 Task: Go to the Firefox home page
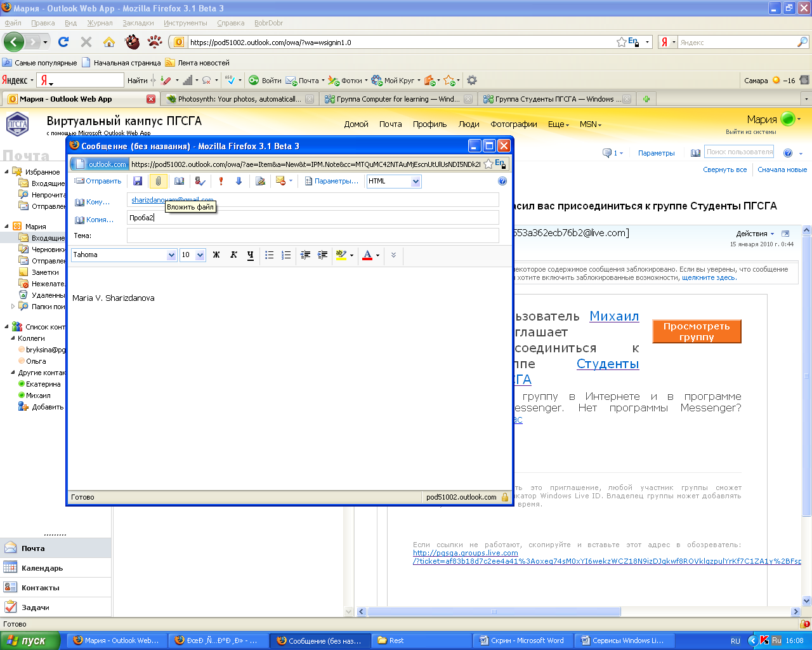(x=109, y=43)
